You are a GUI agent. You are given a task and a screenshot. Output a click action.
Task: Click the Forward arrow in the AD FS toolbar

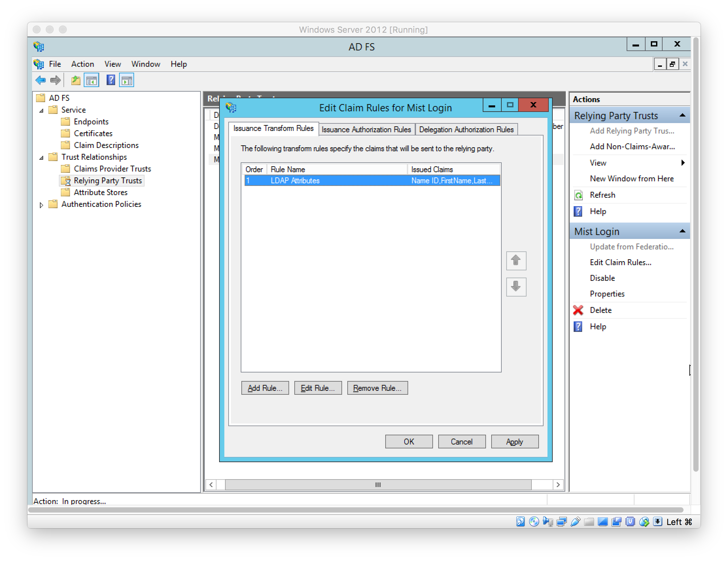[x=55, y=80]
